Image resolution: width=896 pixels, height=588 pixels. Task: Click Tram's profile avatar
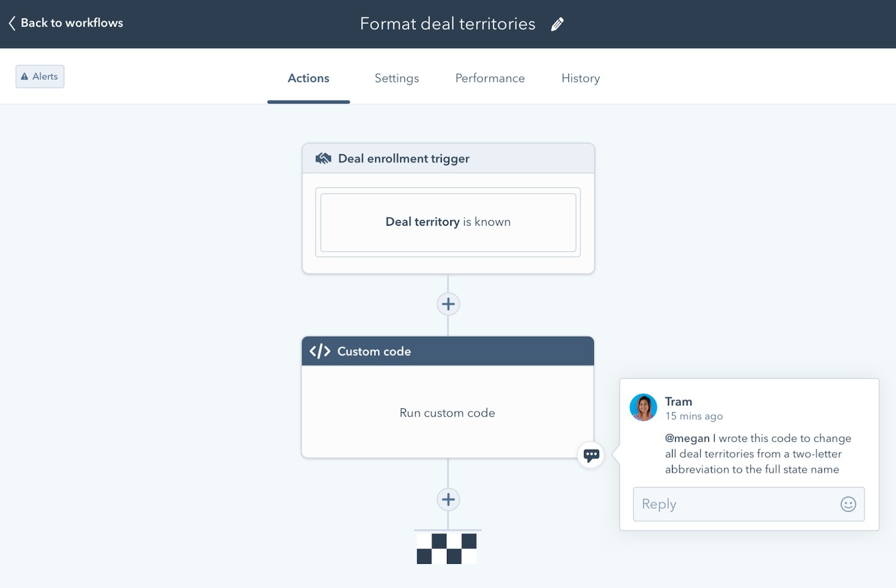click(643, 407)
